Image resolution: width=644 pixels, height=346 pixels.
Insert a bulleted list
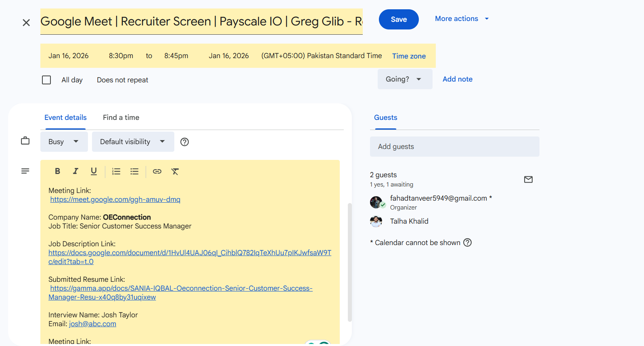(134, 171)
